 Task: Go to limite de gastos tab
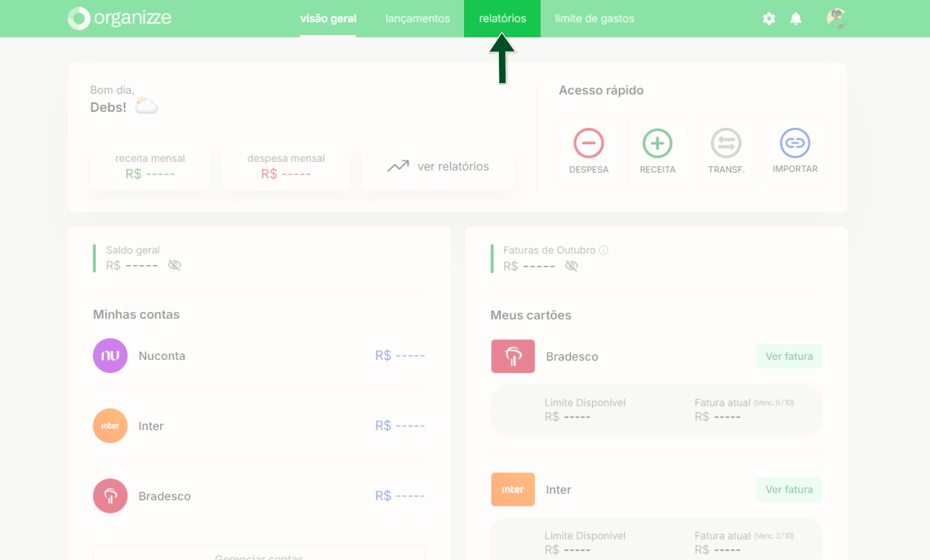[594, 18]
